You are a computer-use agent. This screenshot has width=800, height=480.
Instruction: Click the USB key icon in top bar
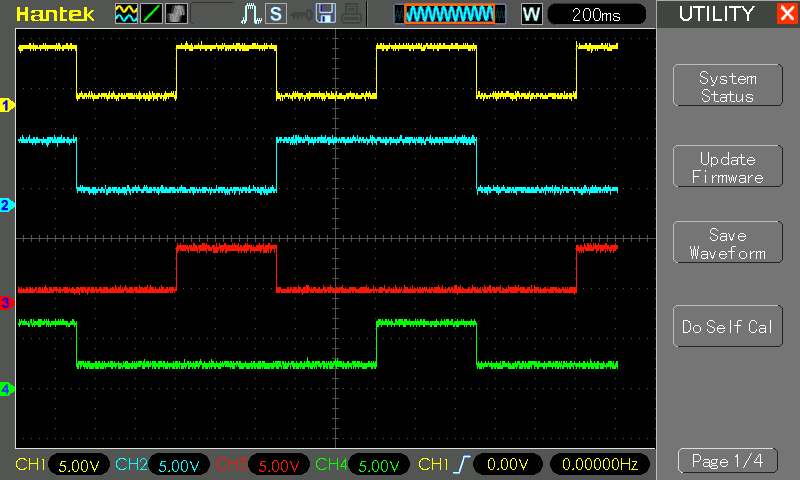click(300, 14)
